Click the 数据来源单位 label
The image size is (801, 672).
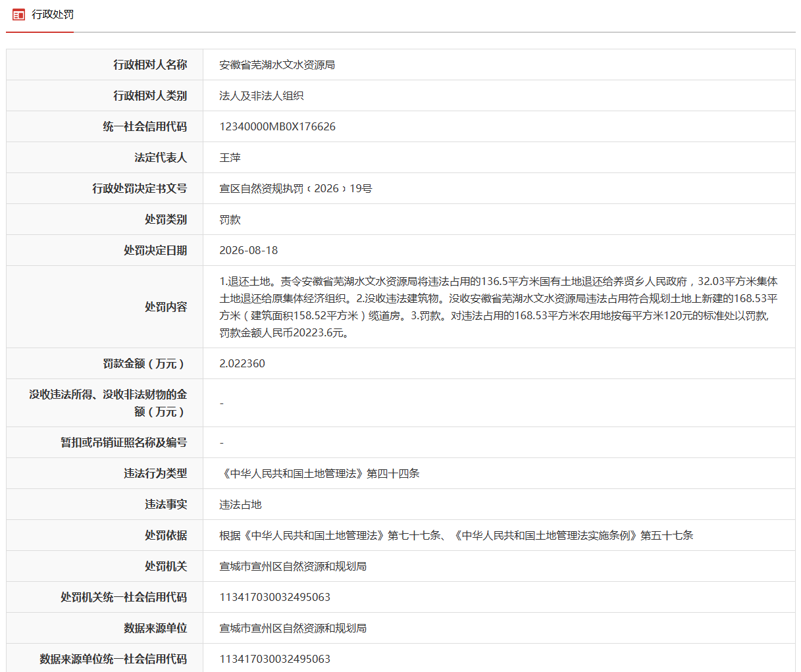coord(155,628)
